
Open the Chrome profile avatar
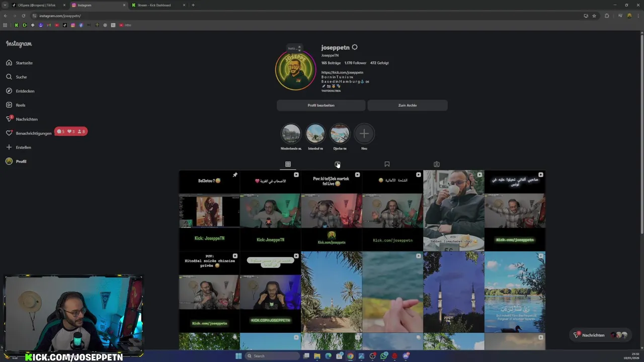(629, 16)
